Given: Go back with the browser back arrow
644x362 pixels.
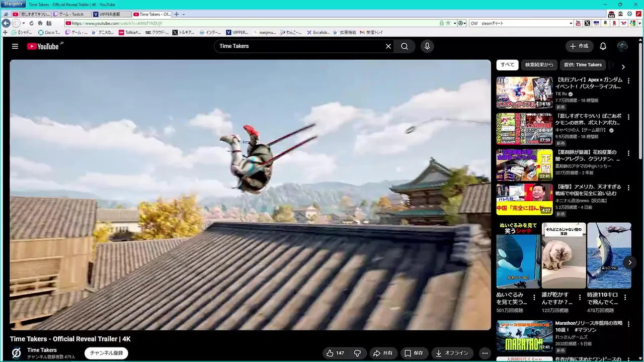Looking at the screenshot, I should coord(6,23).
